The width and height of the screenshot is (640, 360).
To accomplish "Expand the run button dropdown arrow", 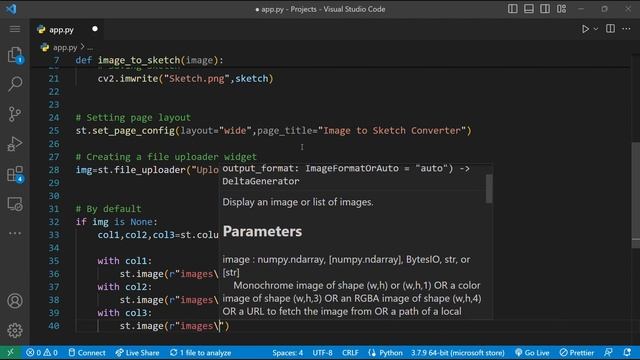I will (x=596, y=29).
